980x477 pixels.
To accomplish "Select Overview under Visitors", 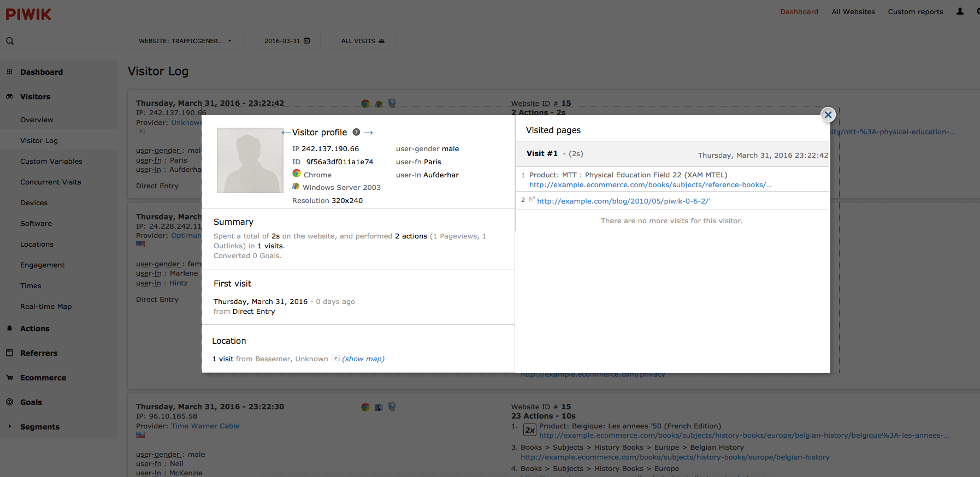I will (37, 120).
